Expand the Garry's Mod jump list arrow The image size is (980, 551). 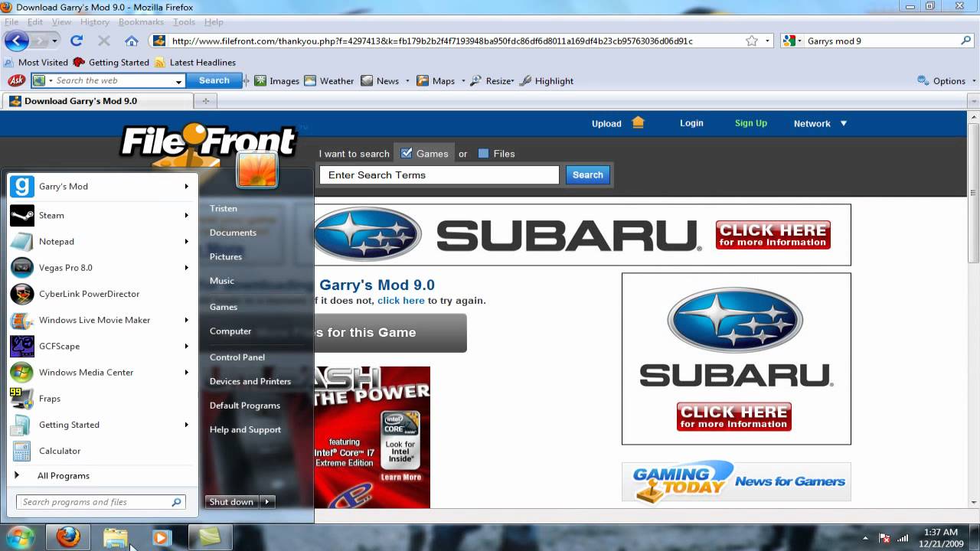pyautogui.click(x=186, y=186)
